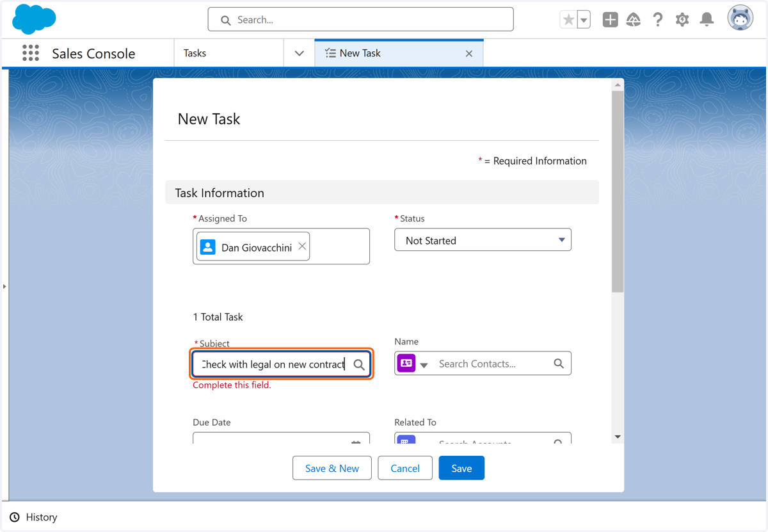Click the 'Complete this field.' error message

click(x=232, y=385)
